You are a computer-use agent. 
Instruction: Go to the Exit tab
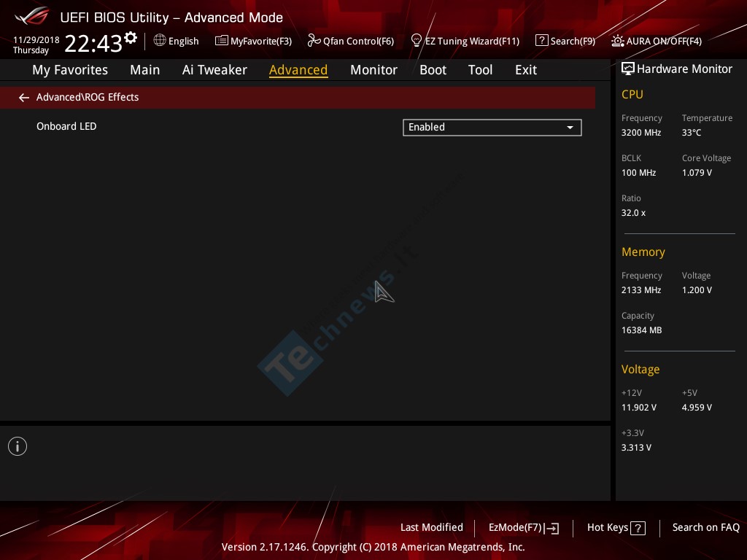(526, 70)
